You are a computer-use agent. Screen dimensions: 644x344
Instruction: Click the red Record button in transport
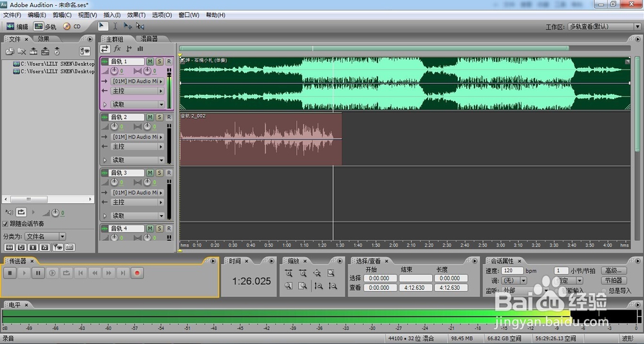137,273
